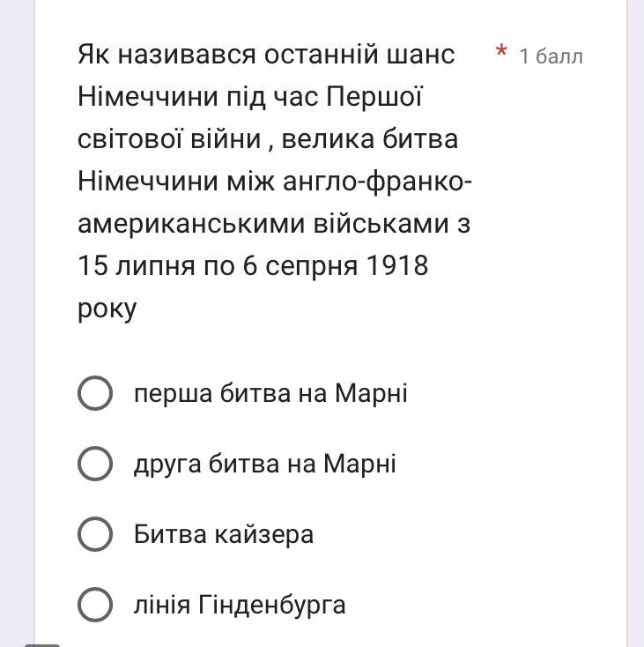Click the year '1918' in the question
The height and width of the screenshot is (647, 644).
click(x=398, y=266)
